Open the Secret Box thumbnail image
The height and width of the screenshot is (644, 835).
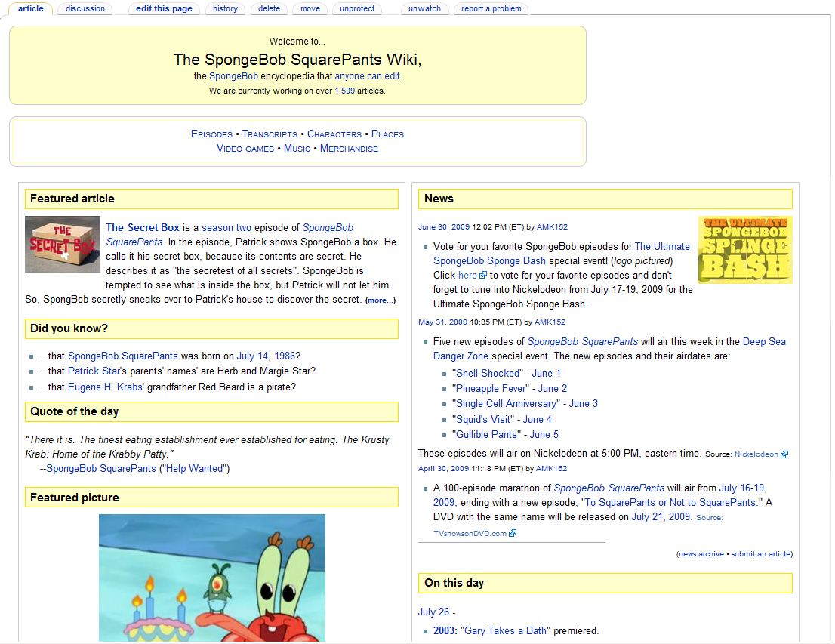click(63, 244)
